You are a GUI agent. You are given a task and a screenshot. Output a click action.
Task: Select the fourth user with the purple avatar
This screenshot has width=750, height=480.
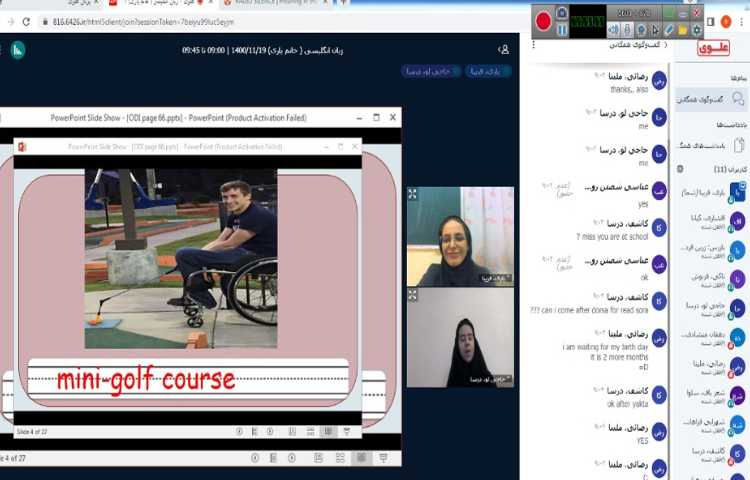point(713,279)
